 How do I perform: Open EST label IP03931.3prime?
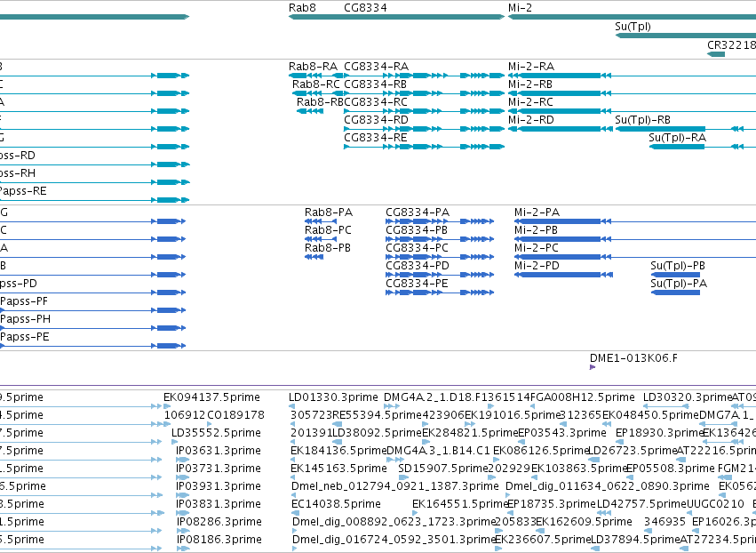pyautogui.click(x=219, y=486)
